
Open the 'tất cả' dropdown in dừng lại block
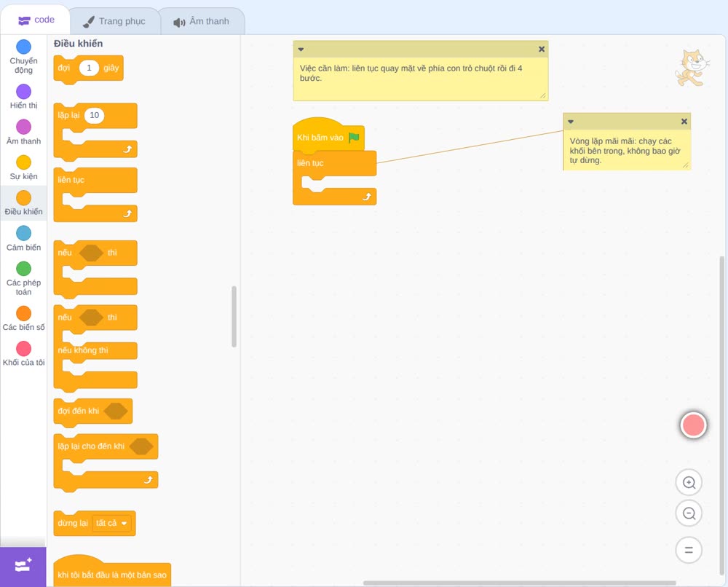click(111, 524)
